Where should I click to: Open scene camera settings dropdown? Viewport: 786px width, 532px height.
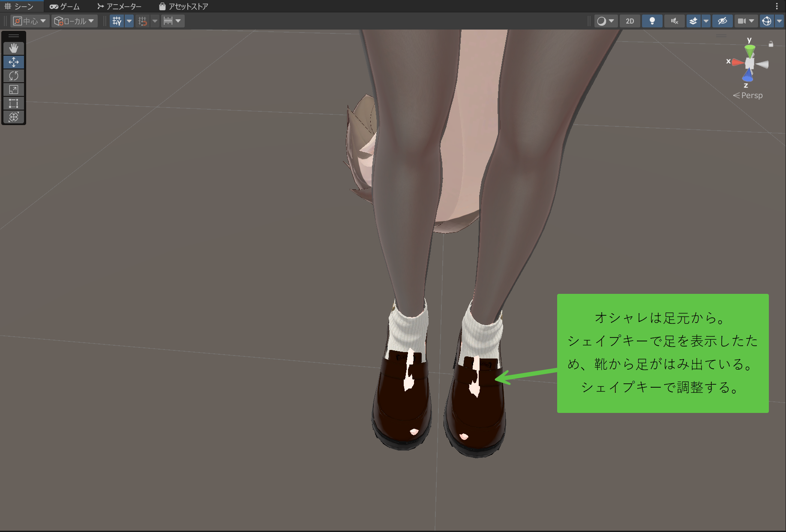(x=746, y=21)
